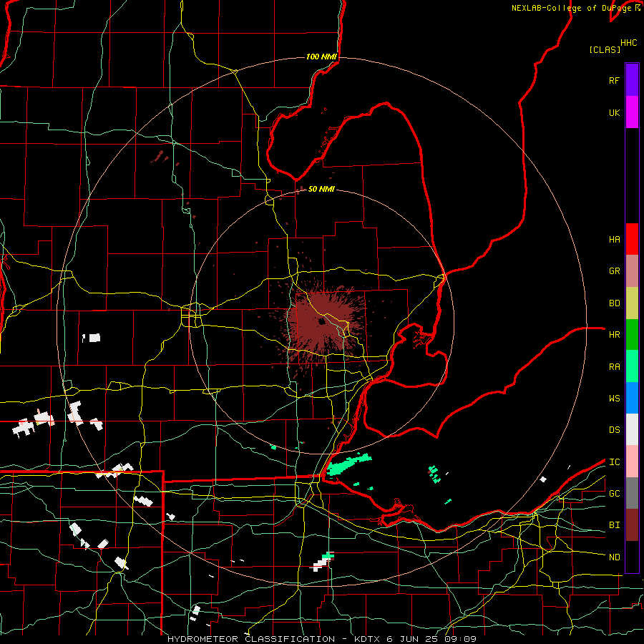Click the mint RA legend swatch
The height and width of the screenshot is (644, 644).
pos(632,366)
